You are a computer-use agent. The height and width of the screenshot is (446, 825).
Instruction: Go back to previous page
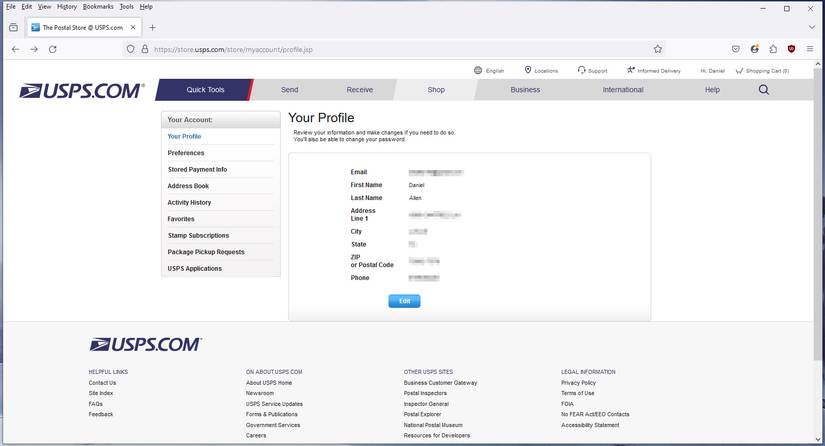click(x=15, y=49)
